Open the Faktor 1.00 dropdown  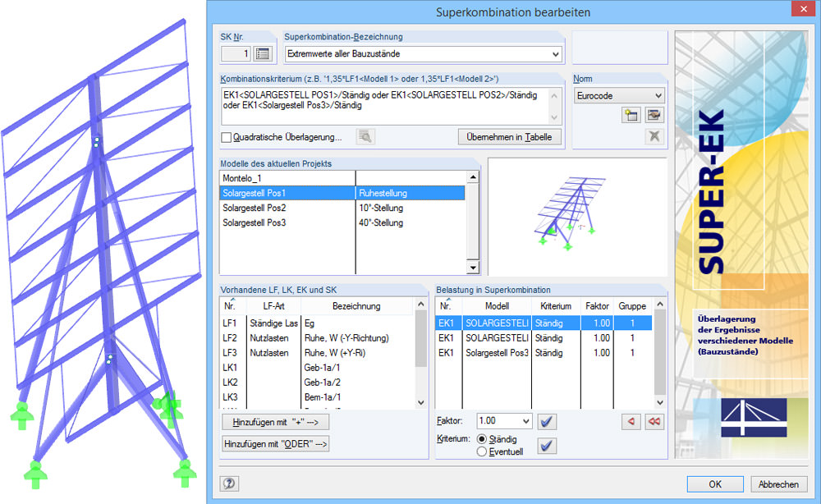(x=525, y=421)
